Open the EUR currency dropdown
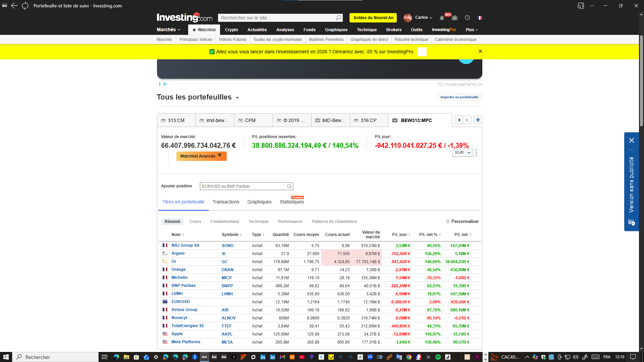The image size is (644, 362). (x=463, y=153)
